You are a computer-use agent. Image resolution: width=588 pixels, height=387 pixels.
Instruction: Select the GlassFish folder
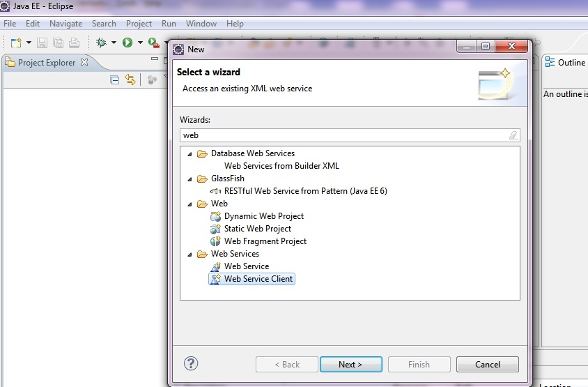tap(227, 179)
